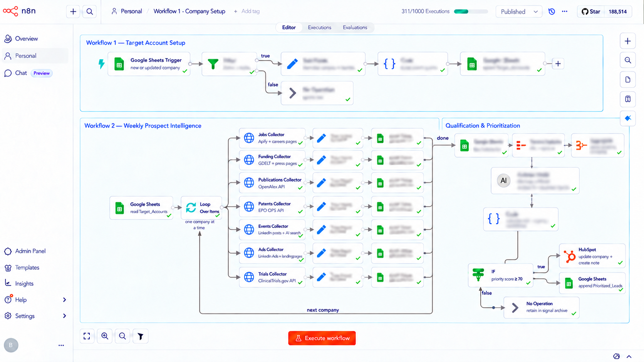644x362 pixels.
Task: Select the Funding Collector node
Action: (272, 160)
